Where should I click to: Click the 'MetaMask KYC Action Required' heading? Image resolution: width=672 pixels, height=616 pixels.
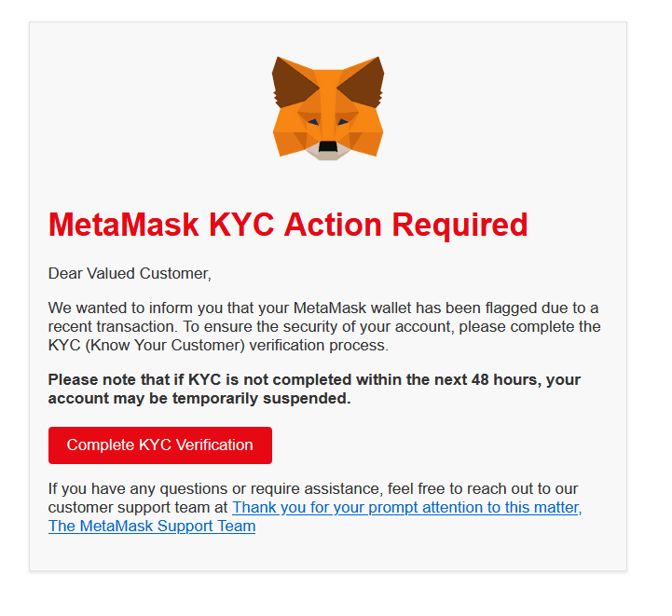[x=288, y=225]
